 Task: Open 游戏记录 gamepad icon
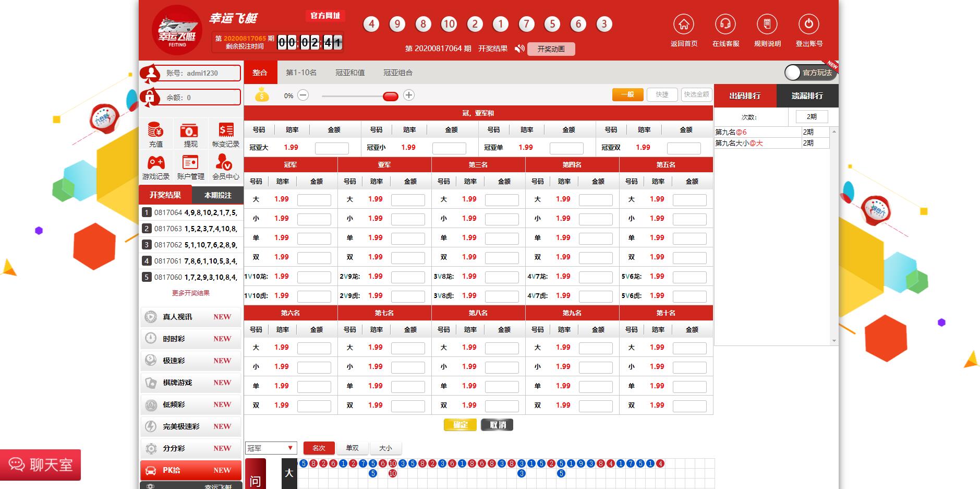156,162
